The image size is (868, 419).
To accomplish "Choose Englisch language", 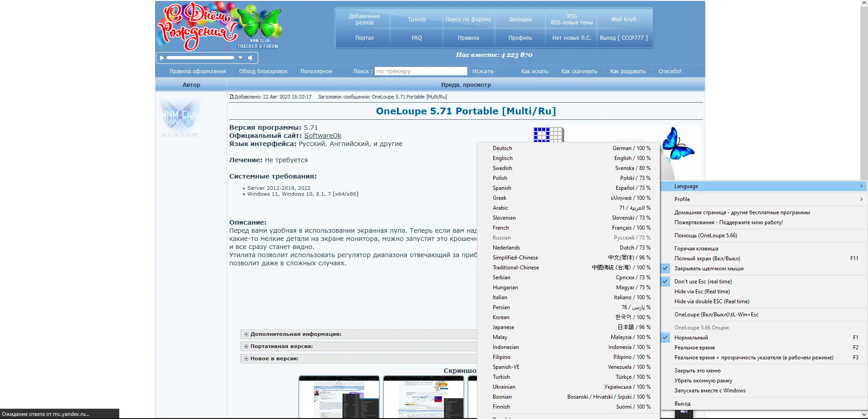I will [x=569, y=158].
